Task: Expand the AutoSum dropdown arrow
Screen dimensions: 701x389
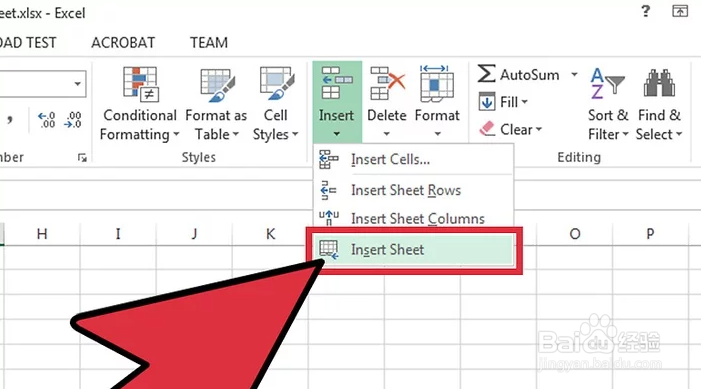Action: [x=574, y=74]
